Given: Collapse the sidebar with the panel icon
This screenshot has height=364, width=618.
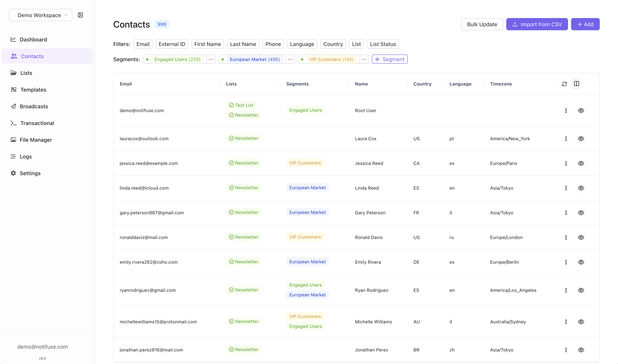Looking at the screenshot, I should pos(80,15).
